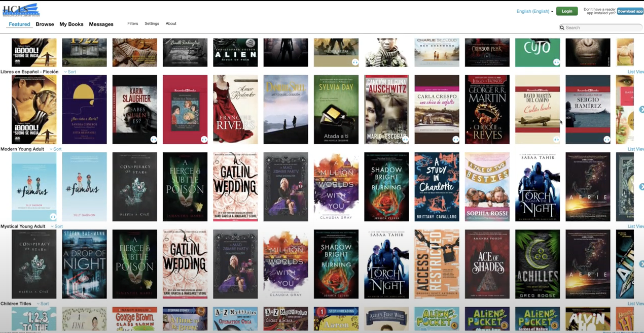Open Sort options for Mystical Young Adult

click(x=57, y=226)
